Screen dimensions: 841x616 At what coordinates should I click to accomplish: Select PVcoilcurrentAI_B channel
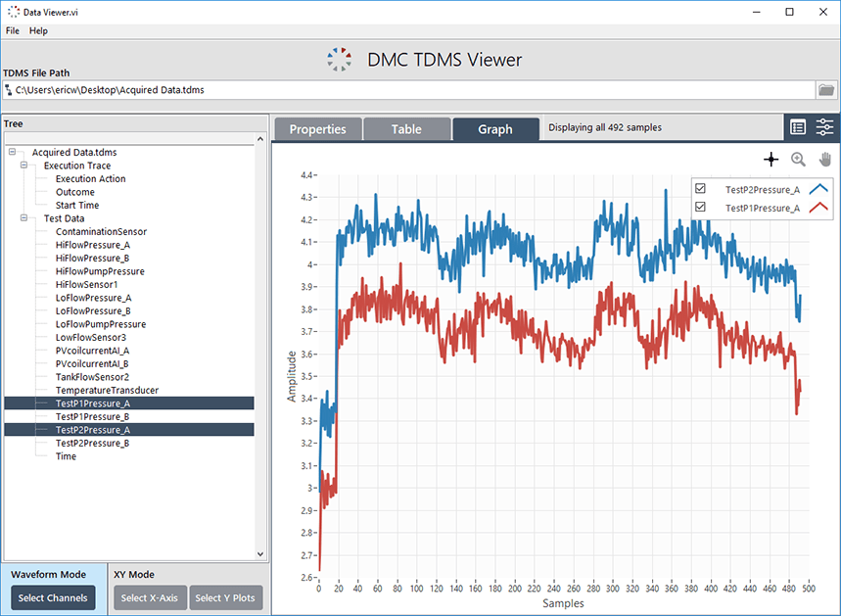pyautogui.click(x=92, y=363)
